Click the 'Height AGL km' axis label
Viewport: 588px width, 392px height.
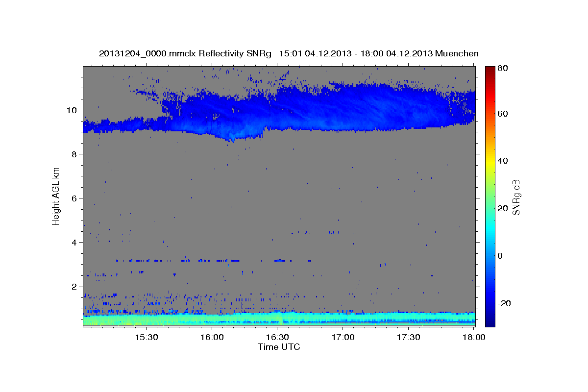pos(56,197)
